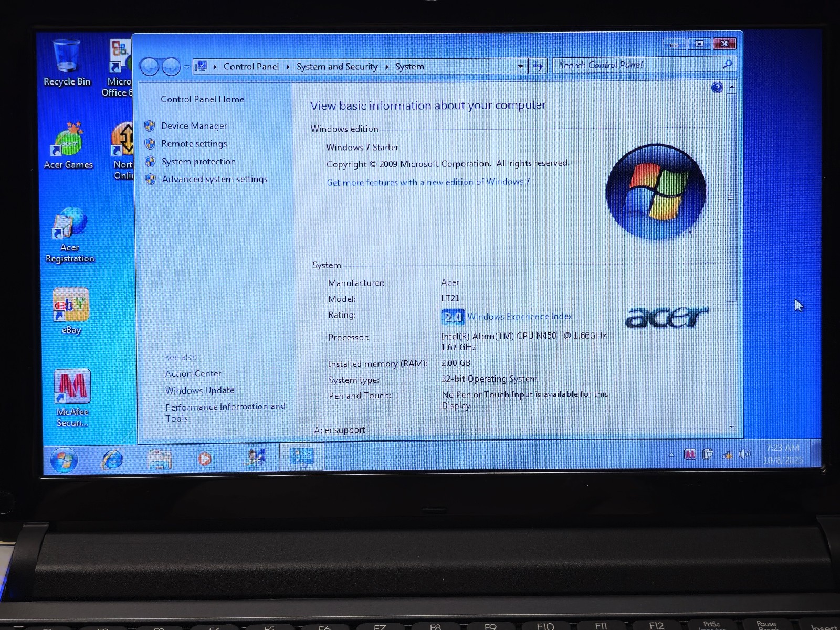Open Windows Explorer from the taskbar
Image resolution: width=840 pixels, height=630 pixels.
[160, 459]
